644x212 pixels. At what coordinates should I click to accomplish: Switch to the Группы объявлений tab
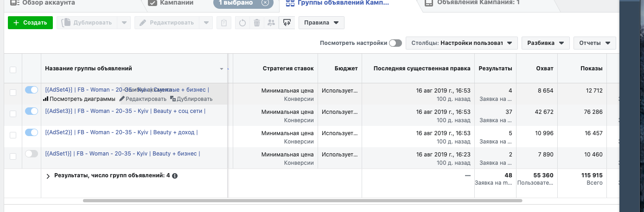point(343,3)
